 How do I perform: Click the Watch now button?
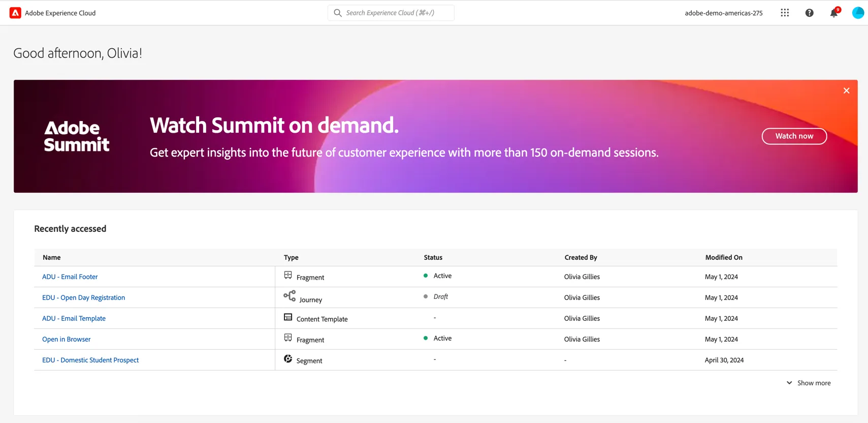tap(794, 136)
